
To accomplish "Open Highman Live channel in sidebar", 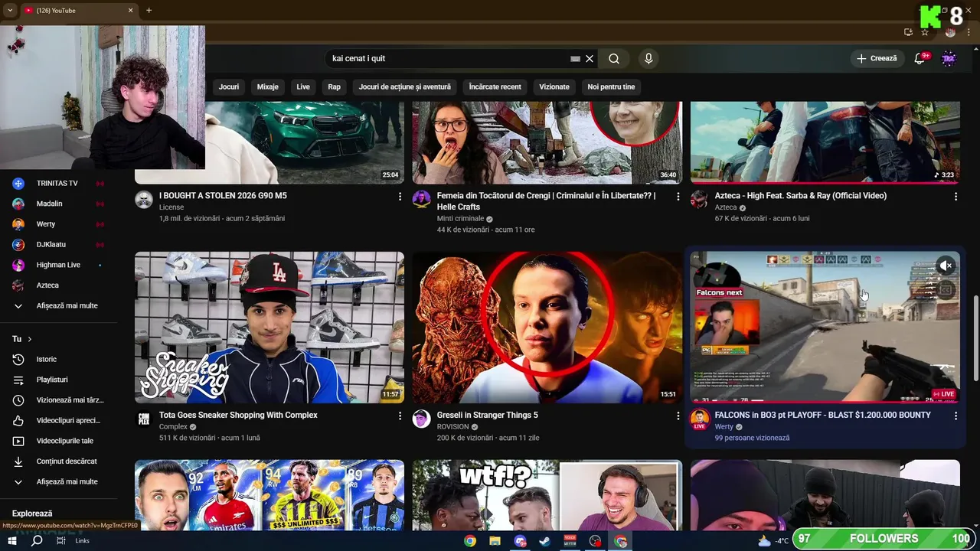I will click(58, 265).
